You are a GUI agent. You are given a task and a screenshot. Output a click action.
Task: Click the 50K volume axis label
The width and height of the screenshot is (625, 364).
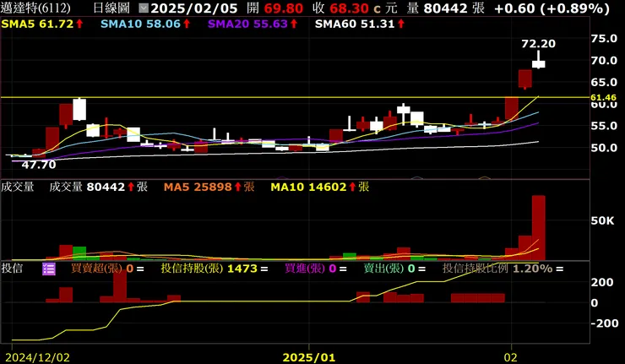tap(603, 221)
